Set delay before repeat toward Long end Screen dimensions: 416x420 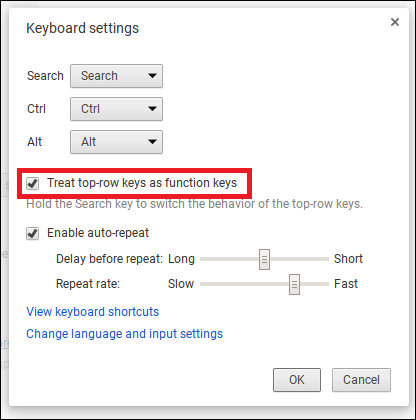pyautogui.click(x=213, y=259)
